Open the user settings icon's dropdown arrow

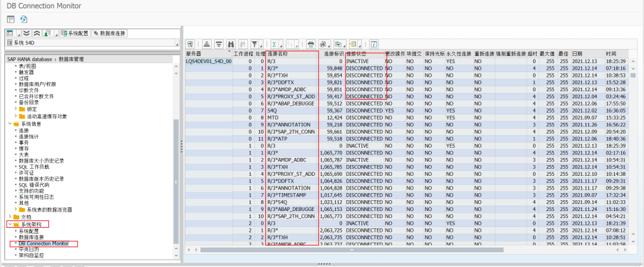pyautogui.click(x=56, y=33)
